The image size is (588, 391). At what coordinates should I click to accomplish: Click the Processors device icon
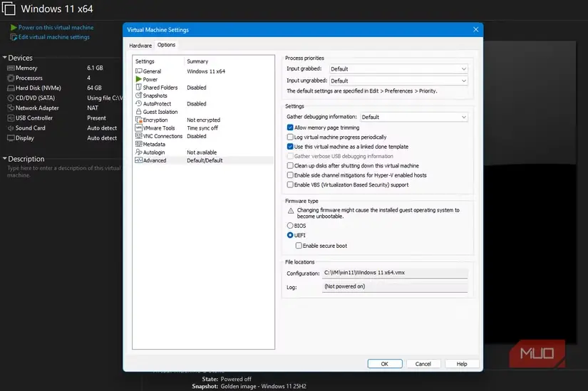[x=11, y=78]
